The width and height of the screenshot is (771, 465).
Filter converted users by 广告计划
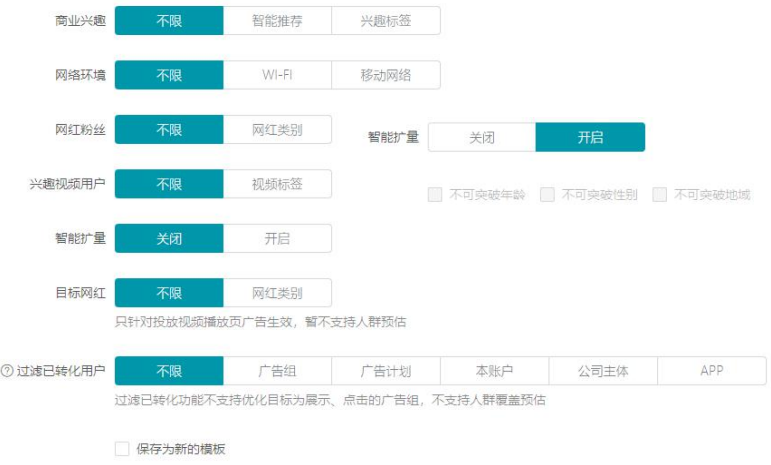386,371
